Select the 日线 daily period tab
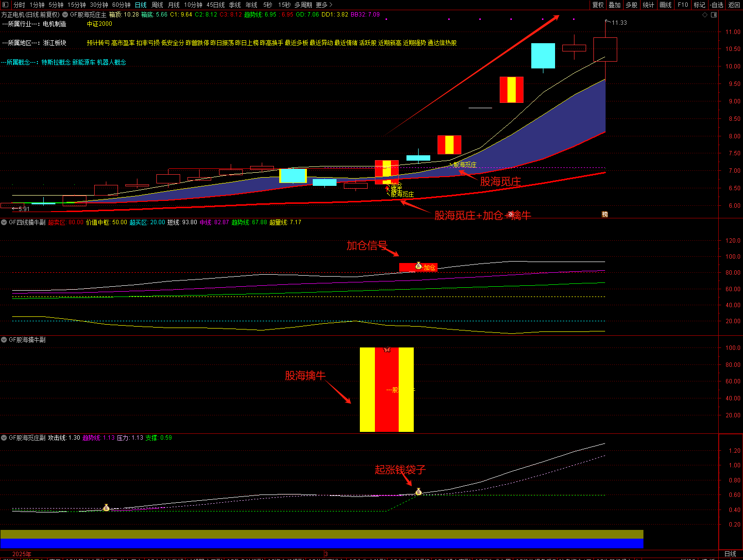The width and height of the screenshot is (743, 560). click(x=141, y=5)
